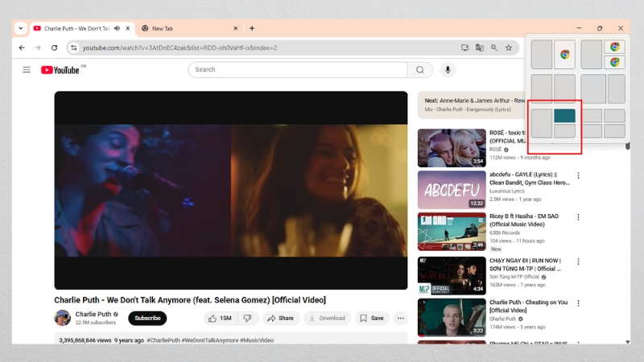Click the 6386 Records channel name
Screen dimensions: 644x362
505,232
